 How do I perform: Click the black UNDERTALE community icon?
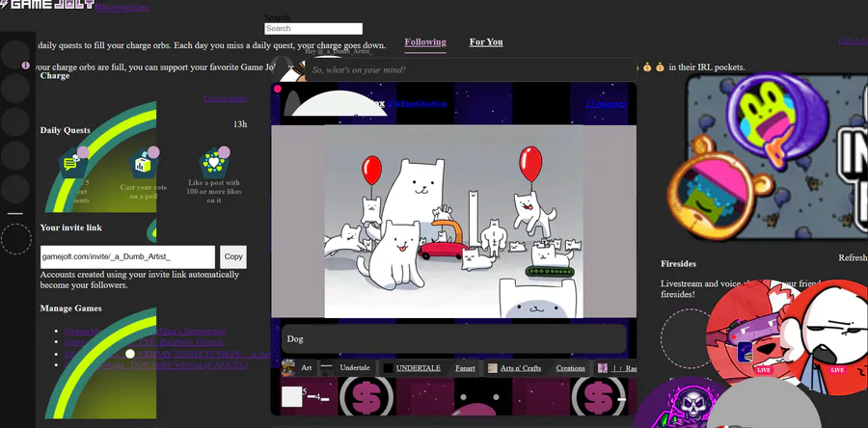click(389, 368)
